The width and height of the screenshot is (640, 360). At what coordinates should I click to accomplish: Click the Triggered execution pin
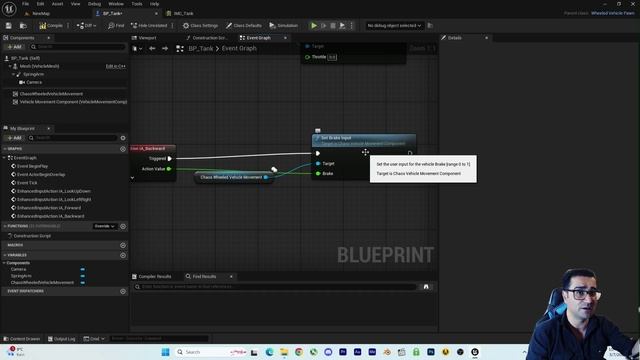(170, 158)
